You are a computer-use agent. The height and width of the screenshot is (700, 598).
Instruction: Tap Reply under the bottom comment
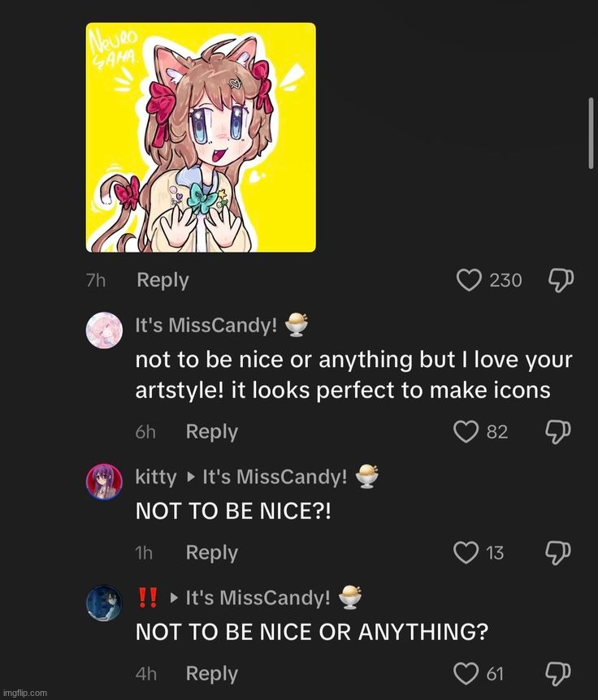coord(212,673)
